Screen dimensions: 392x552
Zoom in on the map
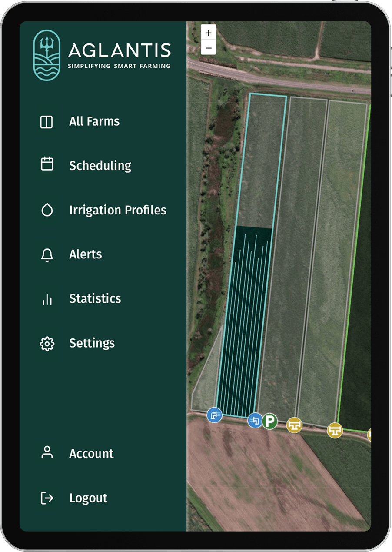click(209, 33)
